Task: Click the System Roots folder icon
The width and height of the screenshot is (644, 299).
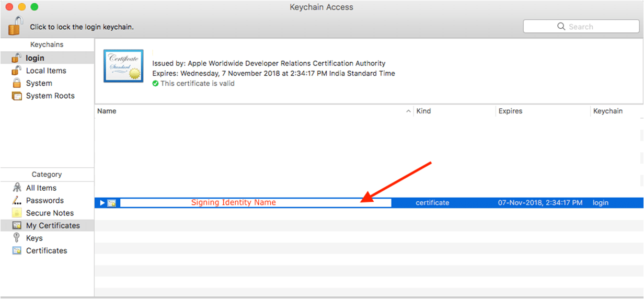Action: coord(17,96)
